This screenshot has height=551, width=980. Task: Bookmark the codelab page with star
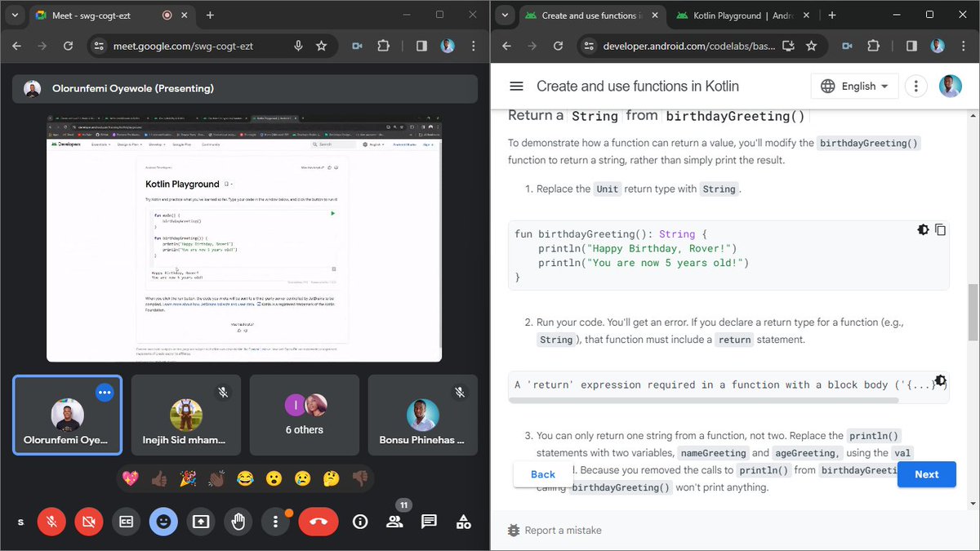point(812,46)
